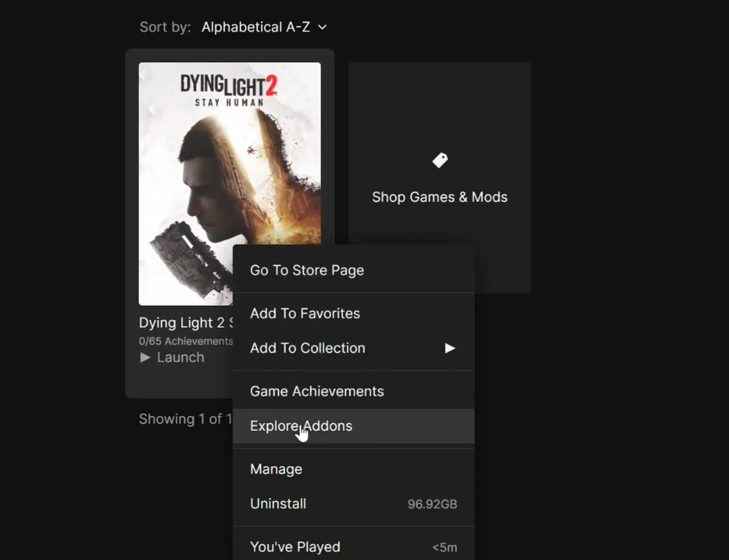Click the You've Played entry
Image resolution: width=729 pixels, height=560 pixels.
353,547
